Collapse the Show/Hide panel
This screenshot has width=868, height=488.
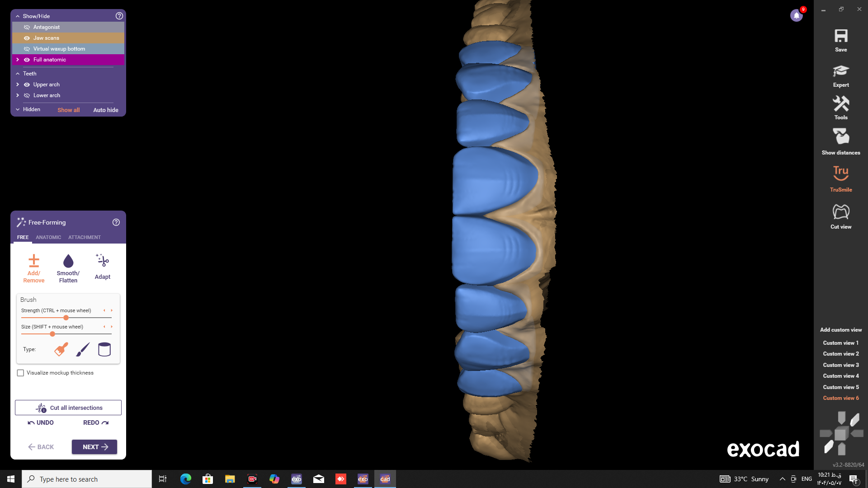pyautogui.click(x=18, y=16)
